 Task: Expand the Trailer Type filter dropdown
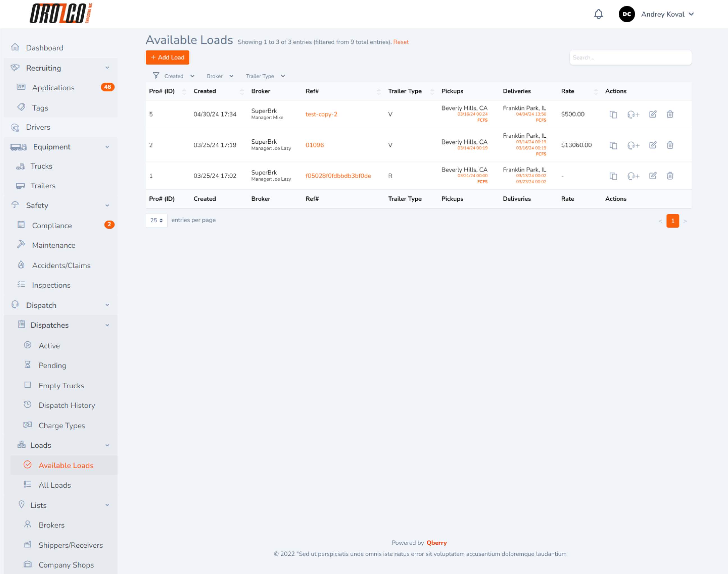[x=265, y=76]
